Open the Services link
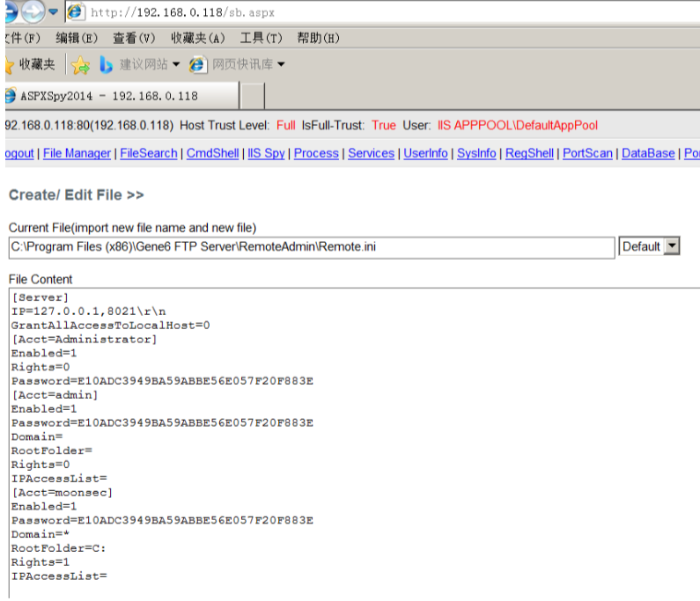 (371, 153)
